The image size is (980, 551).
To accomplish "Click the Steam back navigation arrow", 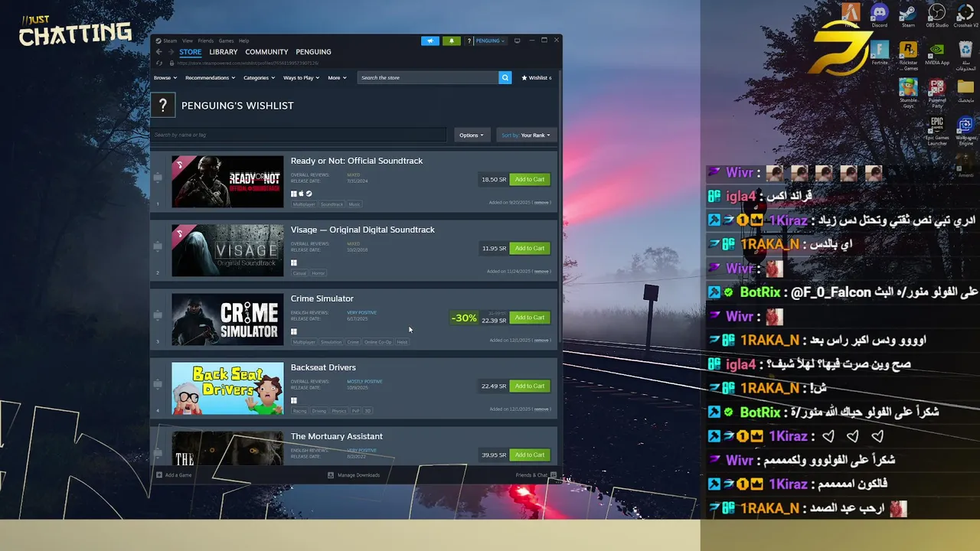I will pyautogui.click(x=159, y=52).
